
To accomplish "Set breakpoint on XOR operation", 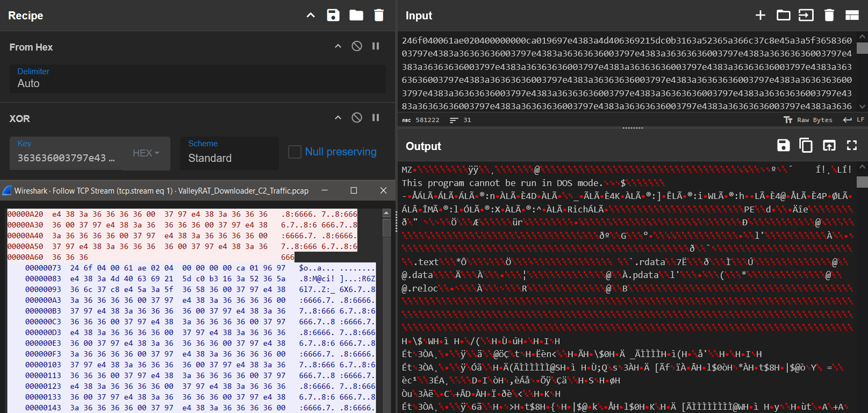I will 376,118.
